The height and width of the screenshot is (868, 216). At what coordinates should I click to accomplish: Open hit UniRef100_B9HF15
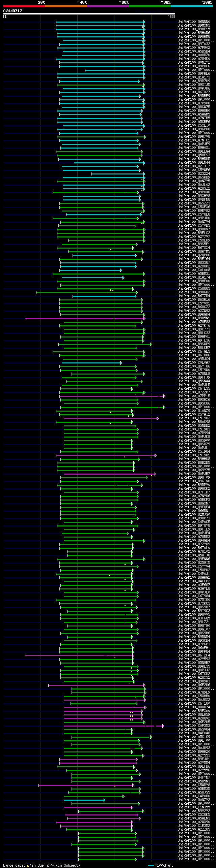pyautogui.click(x=194, y=29)
